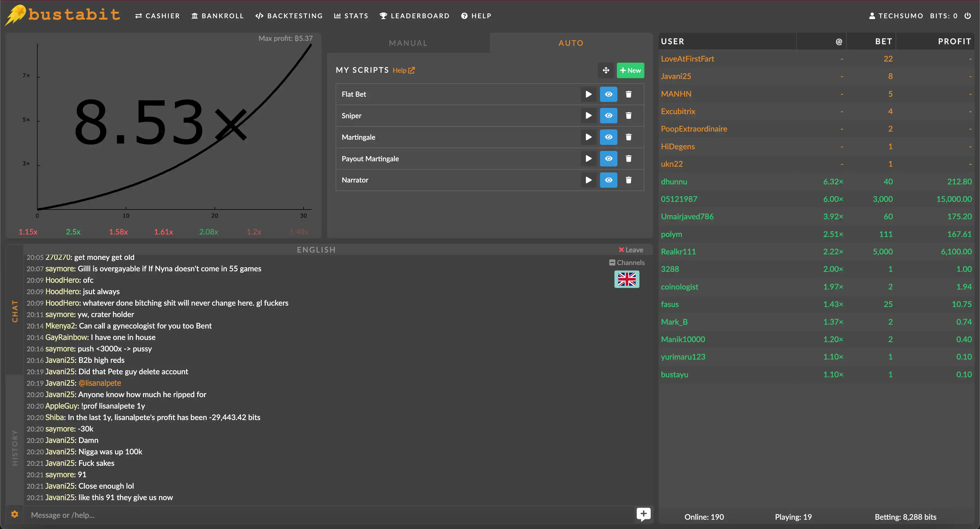Open the scripts Help link
980x529 pixels.
[x=404, y=70]
